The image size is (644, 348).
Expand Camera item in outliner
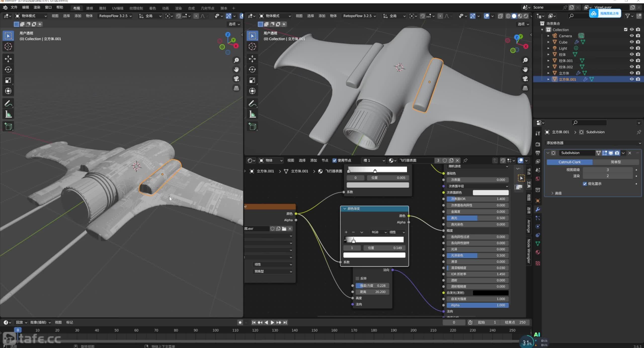pos(548,36)
